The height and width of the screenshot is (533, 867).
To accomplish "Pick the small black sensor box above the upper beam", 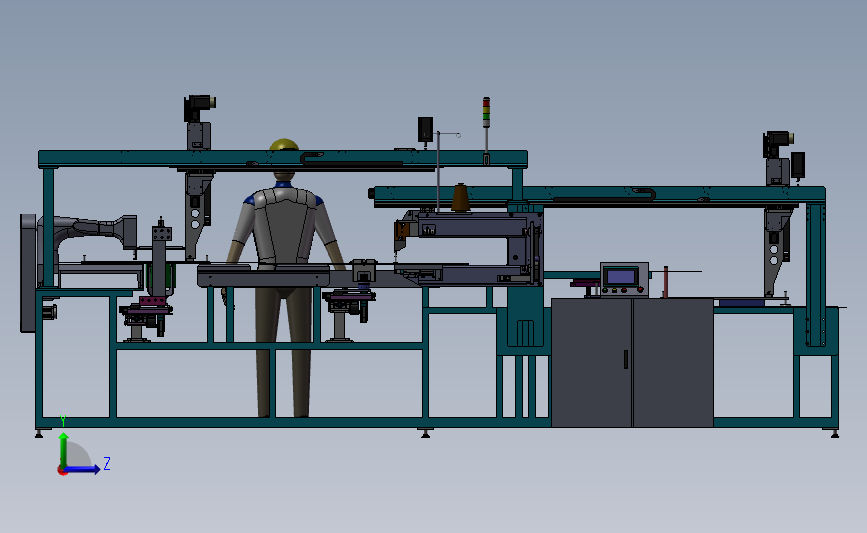I will point(425,129).
